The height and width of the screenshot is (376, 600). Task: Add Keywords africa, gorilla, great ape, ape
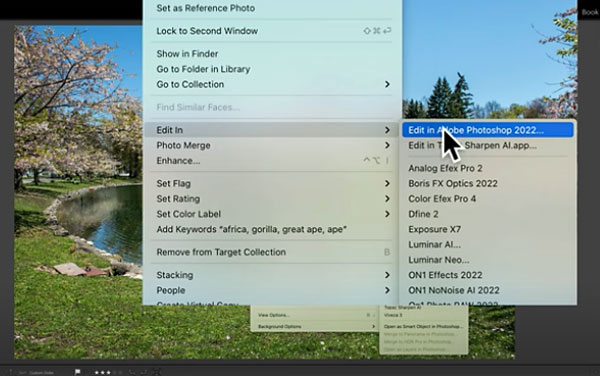(x=272, y=230)
